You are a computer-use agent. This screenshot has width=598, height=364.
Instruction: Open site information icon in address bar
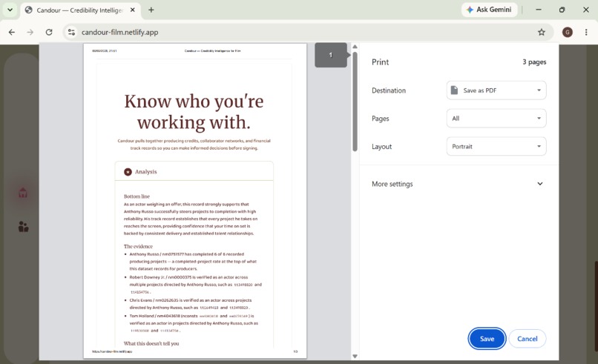[x=71, y=33]
